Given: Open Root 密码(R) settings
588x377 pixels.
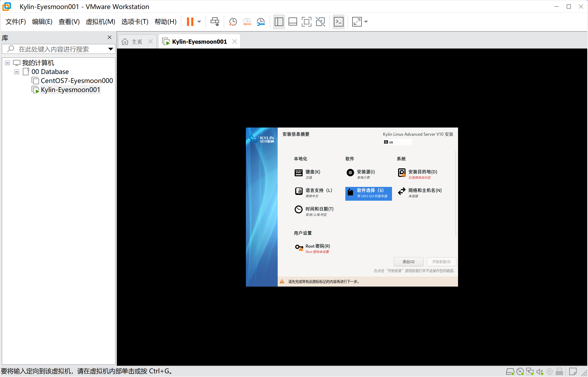Looking at the screenshot, I should [x=313, y=248].
